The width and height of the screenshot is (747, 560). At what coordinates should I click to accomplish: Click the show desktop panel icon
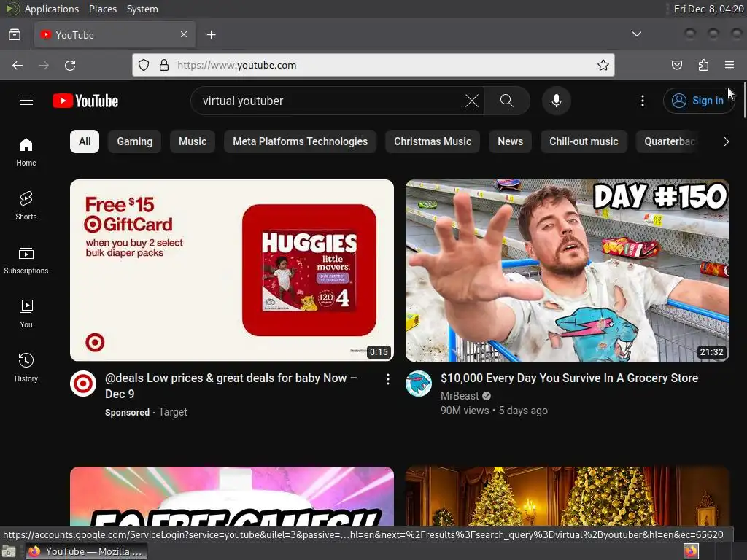coord(9,551)
